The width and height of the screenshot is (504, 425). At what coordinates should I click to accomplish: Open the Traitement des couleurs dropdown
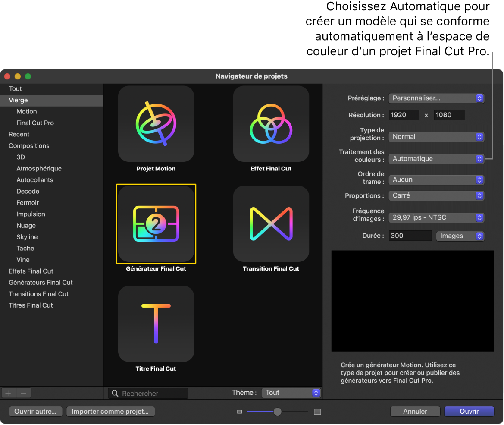[436, 159]
